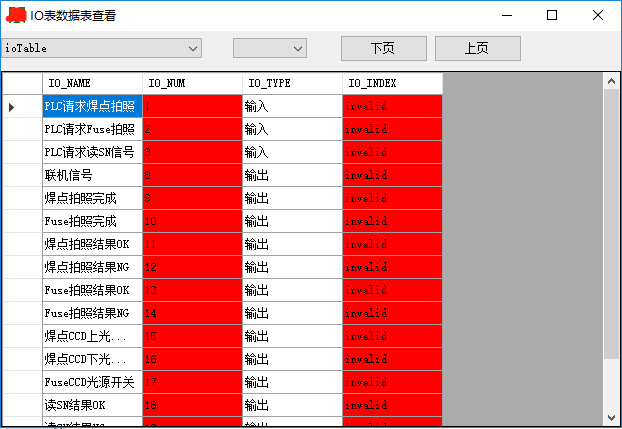The height and width of the screenshot is (429, 622).
Task: Click the IO_NUM column header
Action: (192, 83)
